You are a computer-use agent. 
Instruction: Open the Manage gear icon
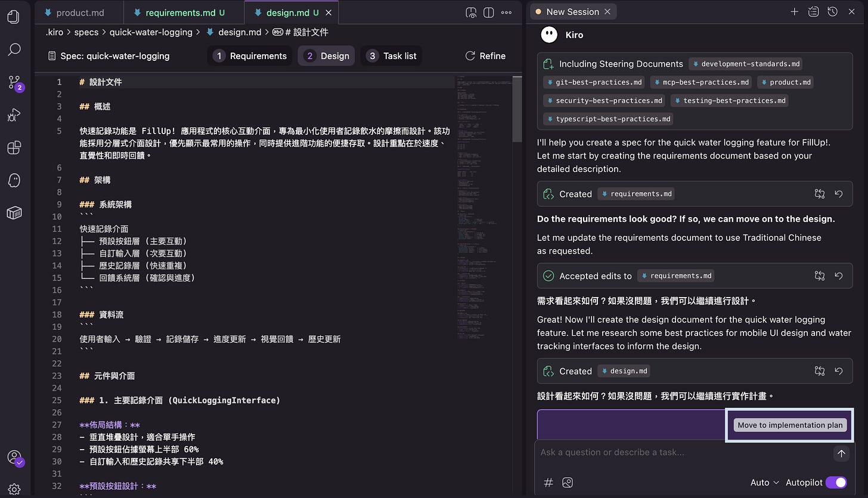tap(14, 489)
